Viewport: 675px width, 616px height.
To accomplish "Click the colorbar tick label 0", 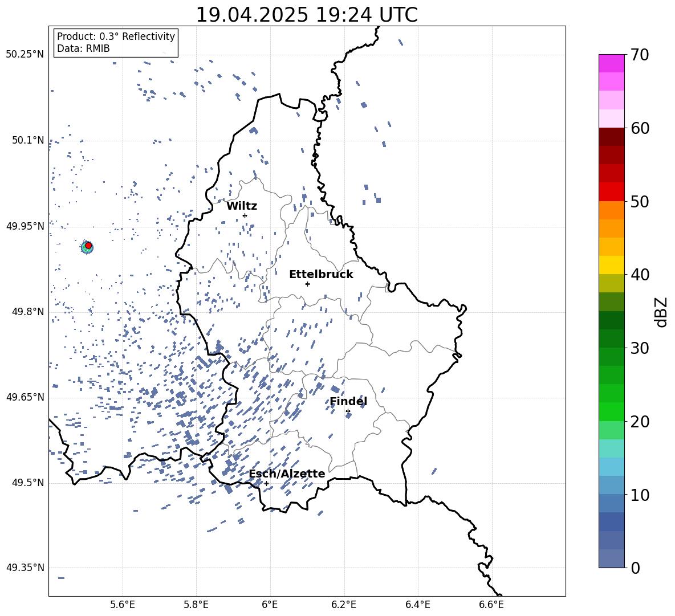I will tap(635, 568).
